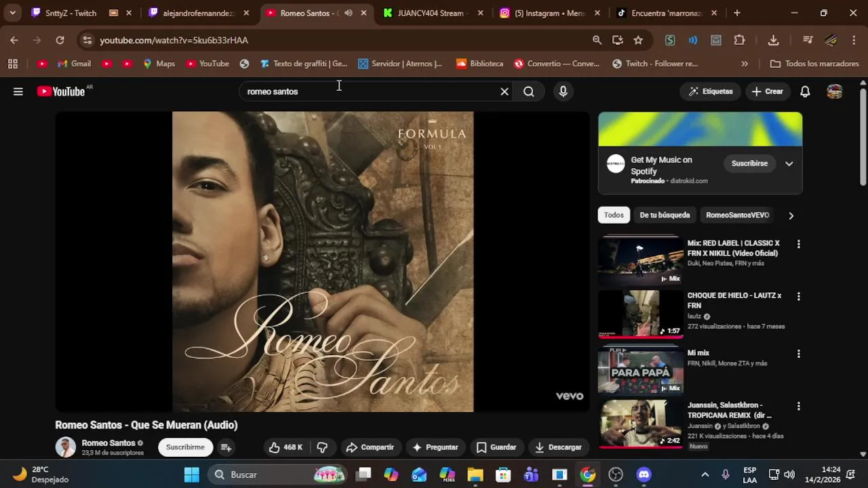Reload the page in Chrome
The height and width of the screenshot is (488, 868).
60,40
